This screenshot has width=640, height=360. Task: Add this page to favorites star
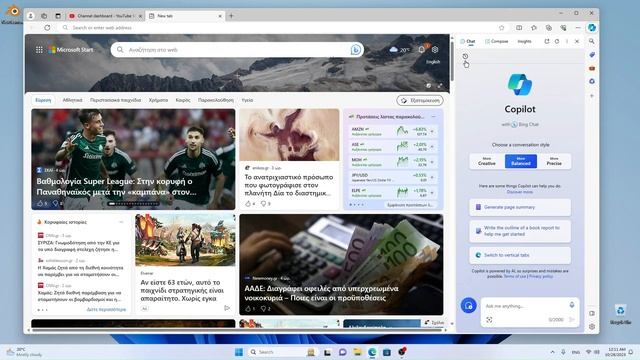[502, 28]
